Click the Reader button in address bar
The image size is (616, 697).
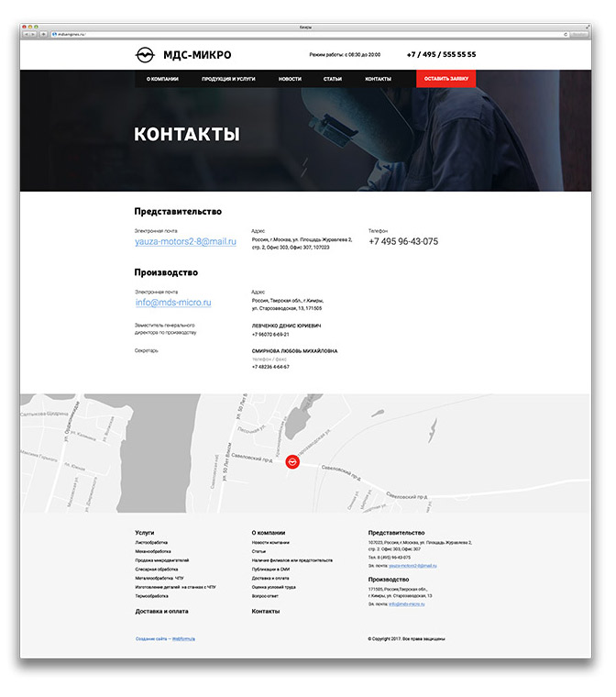point(579,34)
